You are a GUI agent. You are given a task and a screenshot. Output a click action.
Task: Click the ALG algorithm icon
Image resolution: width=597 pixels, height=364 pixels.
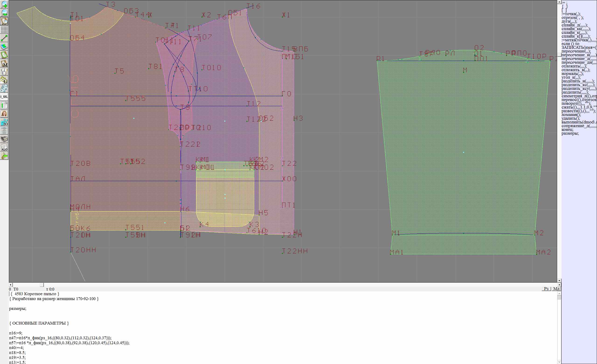point(4,147)
